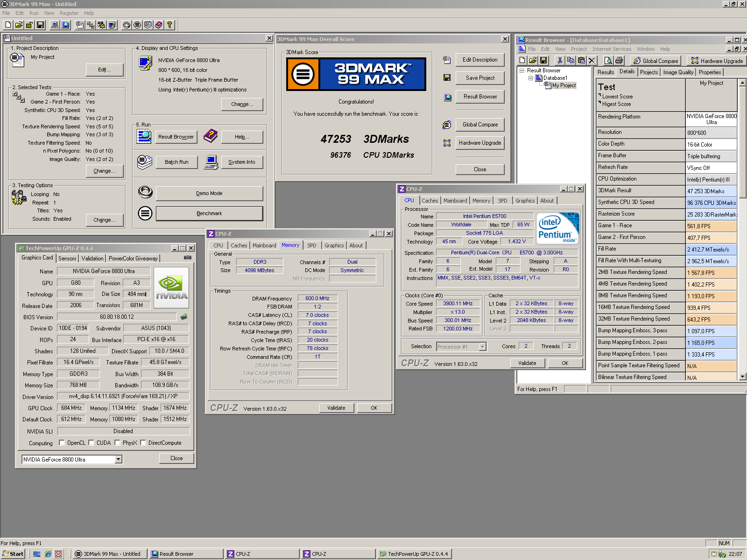Click the Global Compare globe icon in Overall Score dialog

click(447, 125)
